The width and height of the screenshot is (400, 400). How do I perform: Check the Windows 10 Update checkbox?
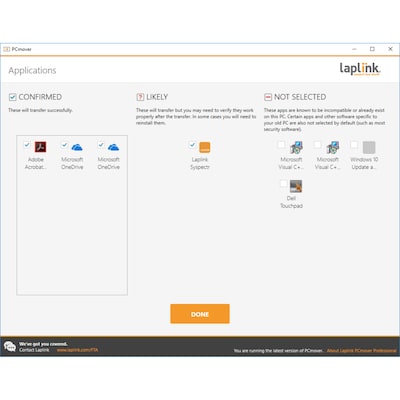click(x=354, y=145)
